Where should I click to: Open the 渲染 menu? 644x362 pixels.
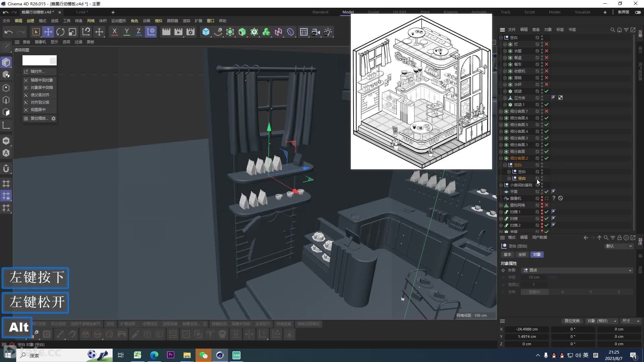[186, 21]
